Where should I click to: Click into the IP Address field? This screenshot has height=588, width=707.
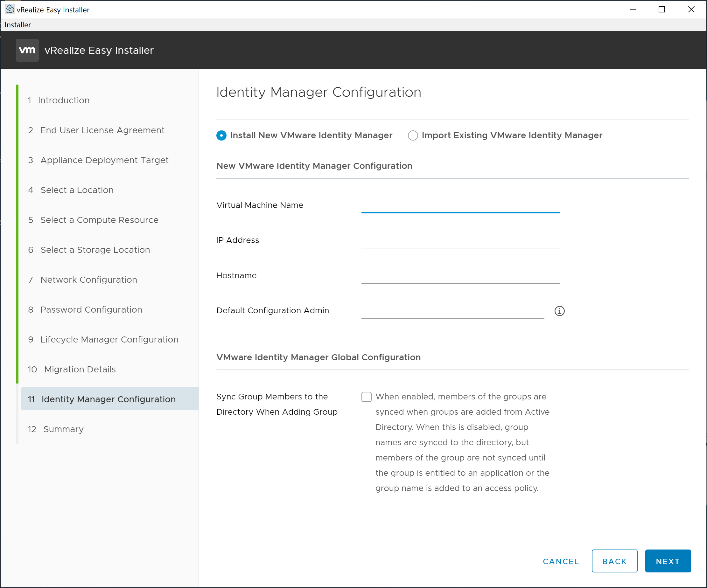(x=460, y=240)
